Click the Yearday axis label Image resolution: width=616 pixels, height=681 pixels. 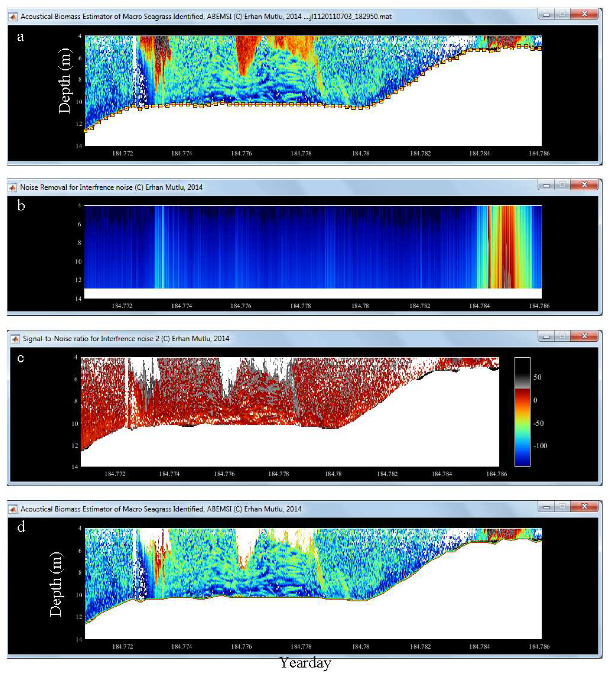305,663
